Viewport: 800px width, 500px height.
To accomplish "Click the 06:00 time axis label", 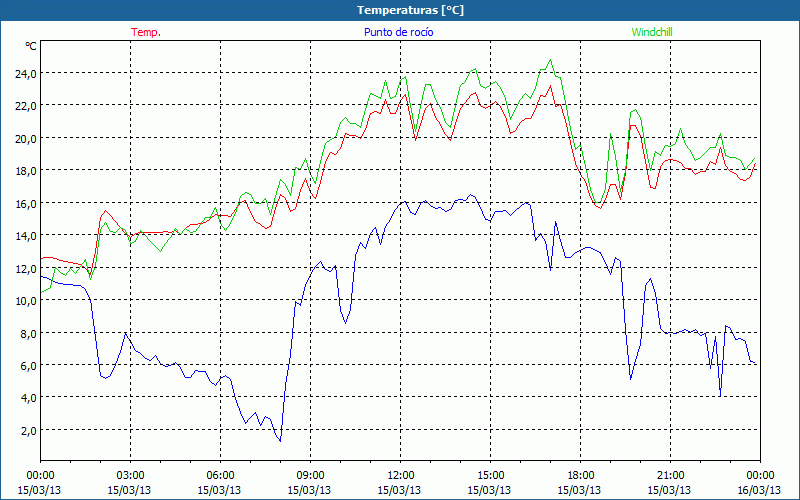I will [x=219, y=476].
